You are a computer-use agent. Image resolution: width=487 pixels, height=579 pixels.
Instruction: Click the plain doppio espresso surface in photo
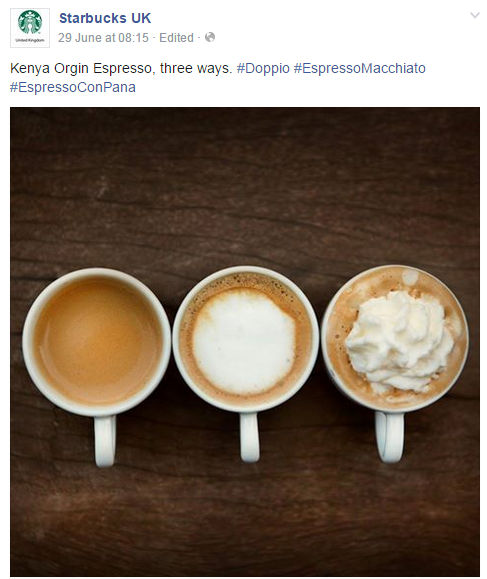click(x=98, y=340)
